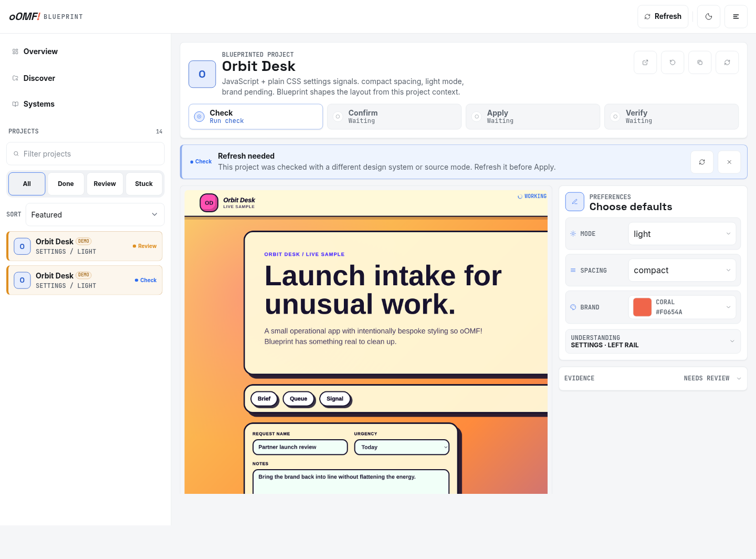Select the Done projects filter
The height and width of the screenshot is (559, 756).
[66, 184]
